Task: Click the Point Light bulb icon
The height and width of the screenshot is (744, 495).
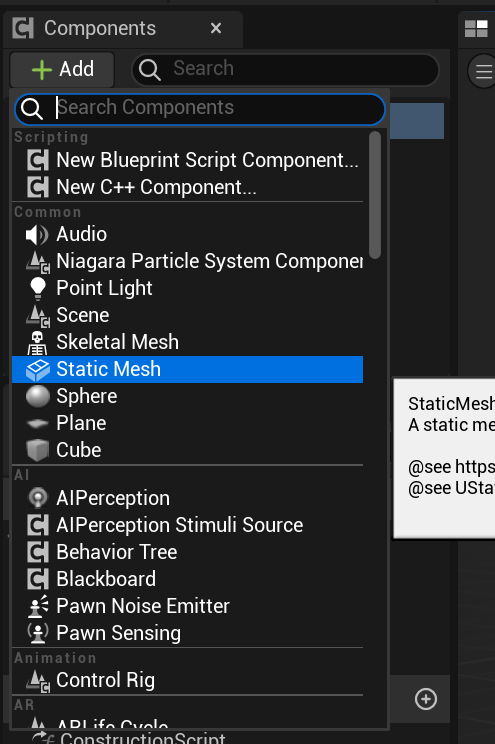Action: point(37,288)
